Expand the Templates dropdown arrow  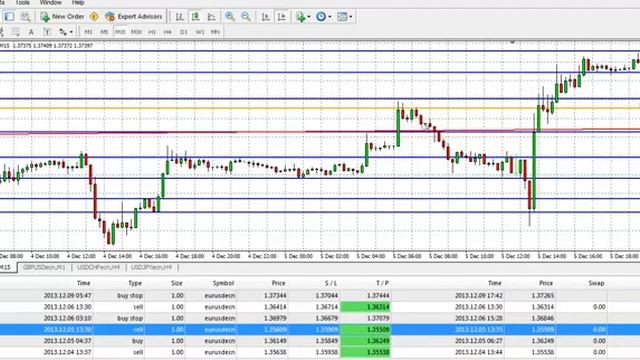pos(351,17)
